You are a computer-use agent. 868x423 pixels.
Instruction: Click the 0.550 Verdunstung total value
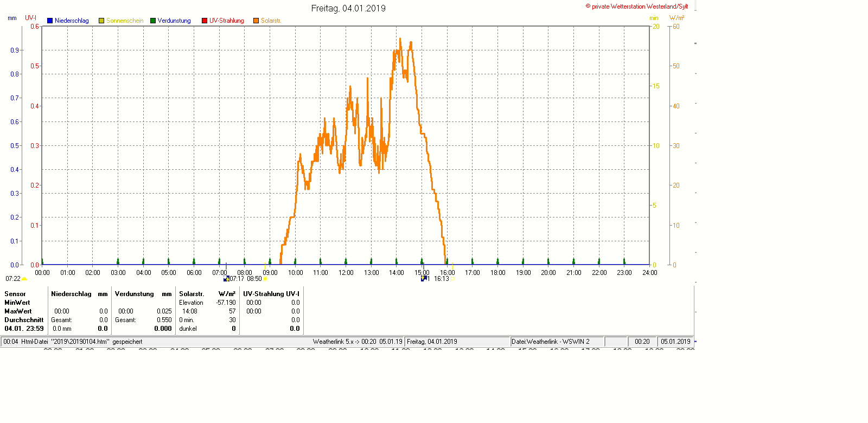point(164,320)
